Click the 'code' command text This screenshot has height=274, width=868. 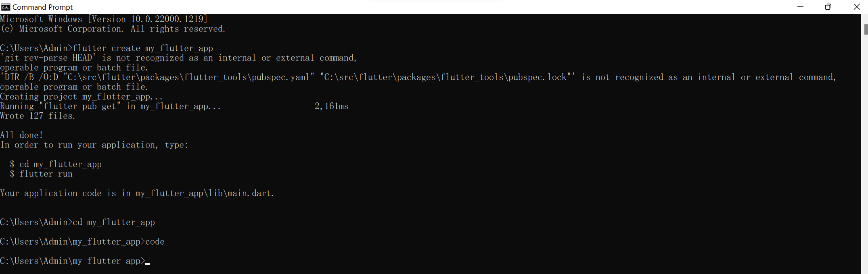[155, 241]
